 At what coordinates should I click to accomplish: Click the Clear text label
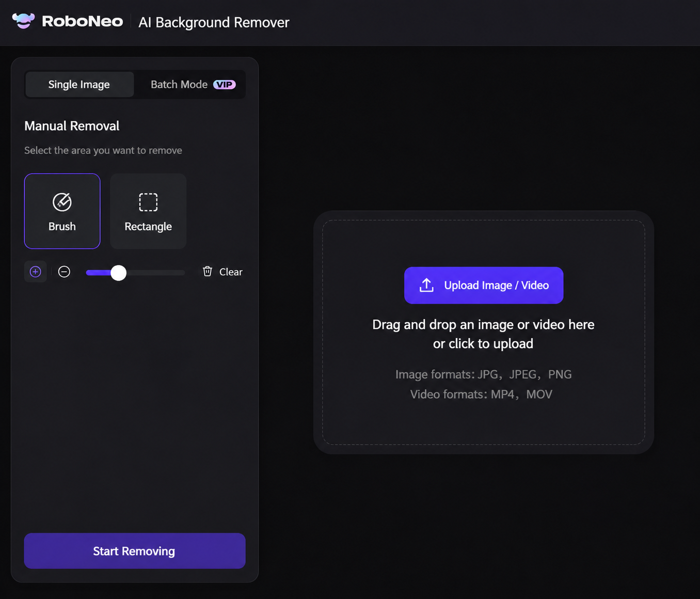tap(231, 272)
